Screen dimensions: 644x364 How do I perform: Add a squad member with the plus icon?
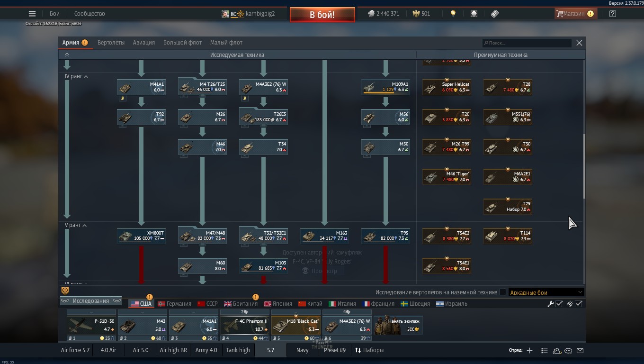[529, 351]
